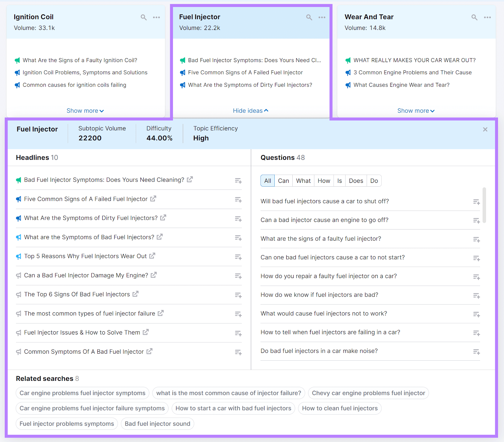
Task: Filter questions by 'Can'
Action: (x=283, y=181)
